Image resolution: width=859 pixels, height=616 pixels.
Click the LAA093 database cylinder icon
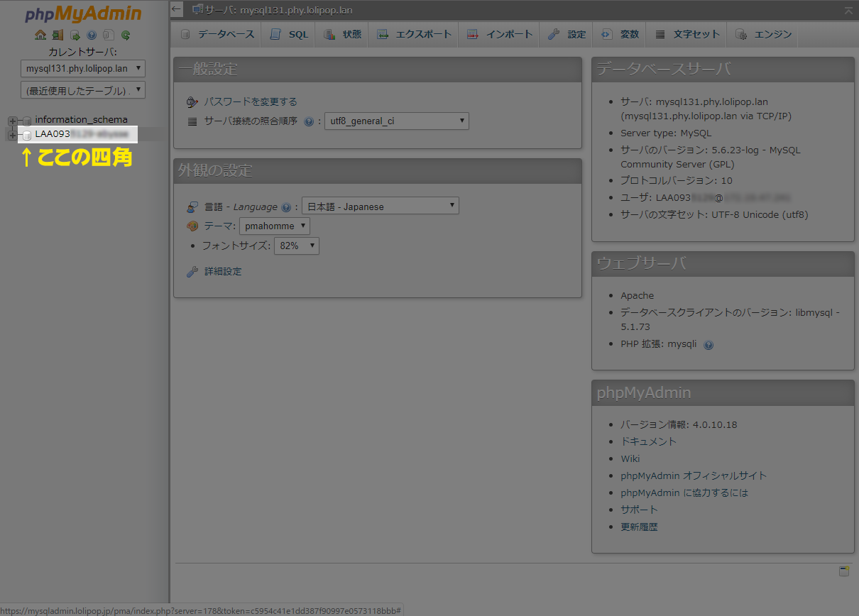click(x=27, y=135)
